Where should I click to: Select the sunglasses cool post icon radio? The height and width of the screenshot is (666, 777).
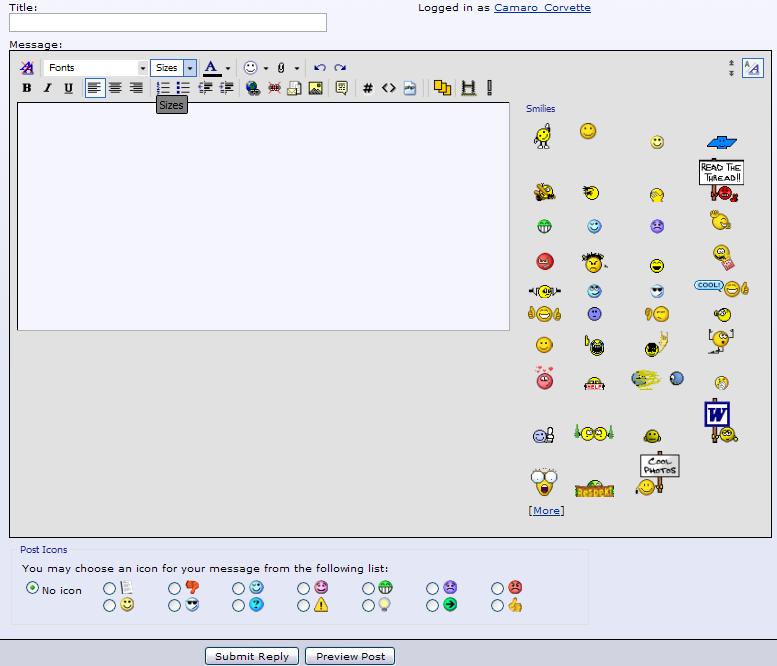[174, 606]
